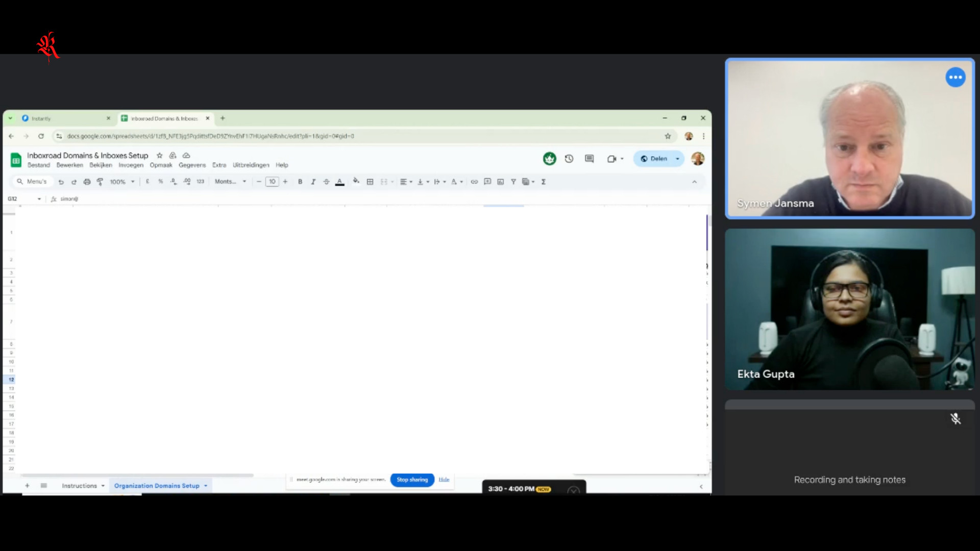Viewport: 980px width, 551px height.
Task: Add a comment using the toolbar icon
Action: tap(487, 182)
